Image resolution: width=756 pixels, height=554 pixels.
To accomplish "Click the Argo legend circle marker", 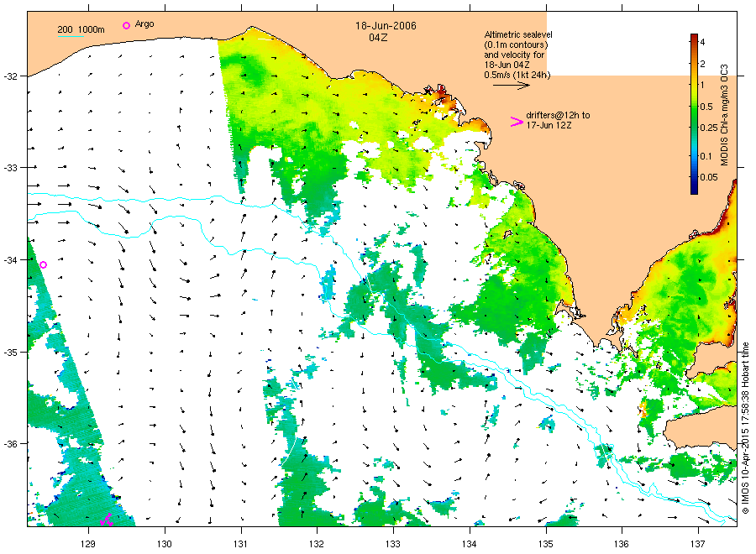I will [126, 25].
